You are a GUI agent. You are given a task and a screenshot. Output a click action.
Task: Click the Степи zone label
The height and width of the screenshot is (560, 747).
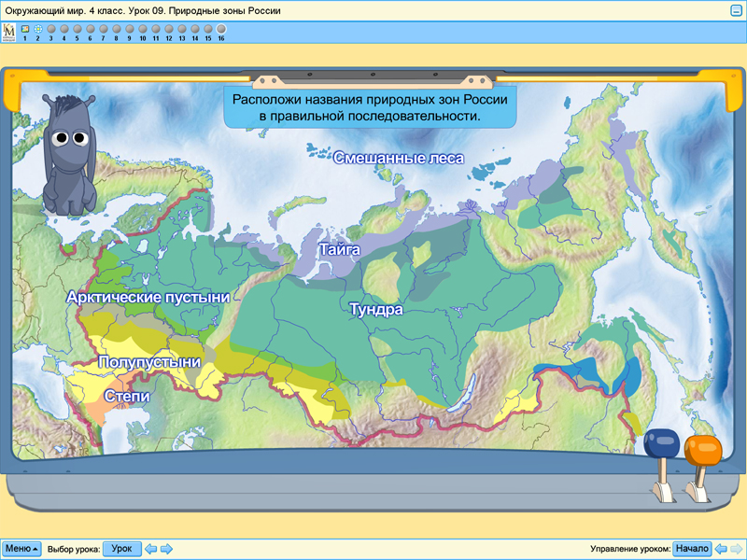coord(127,396)
